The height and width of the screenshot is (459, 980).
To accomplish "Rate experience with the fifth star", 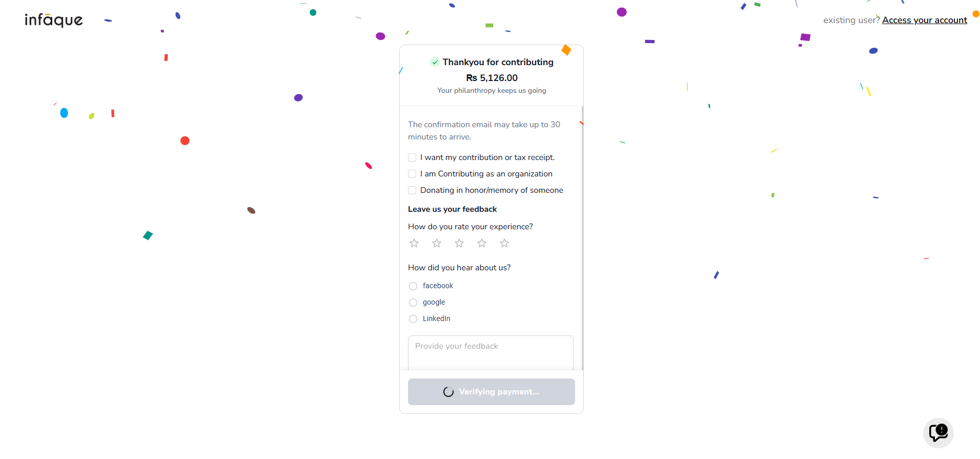I will pyautogui.click(x=504, y=243).
